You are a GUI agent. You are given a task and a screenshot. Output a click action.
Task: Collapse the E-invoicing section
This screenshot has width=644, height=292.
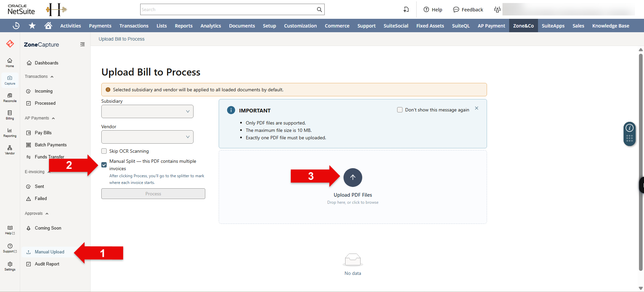coord(37,172)
